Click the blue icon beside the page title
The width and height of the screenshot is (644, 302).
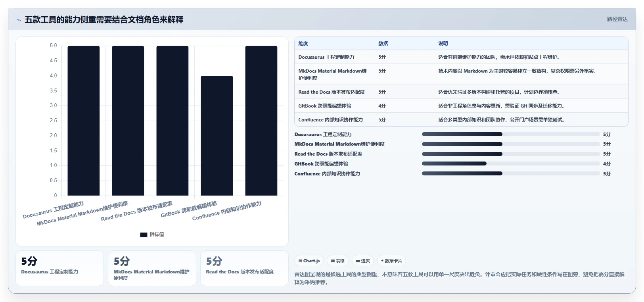click(x=19, y=20)
